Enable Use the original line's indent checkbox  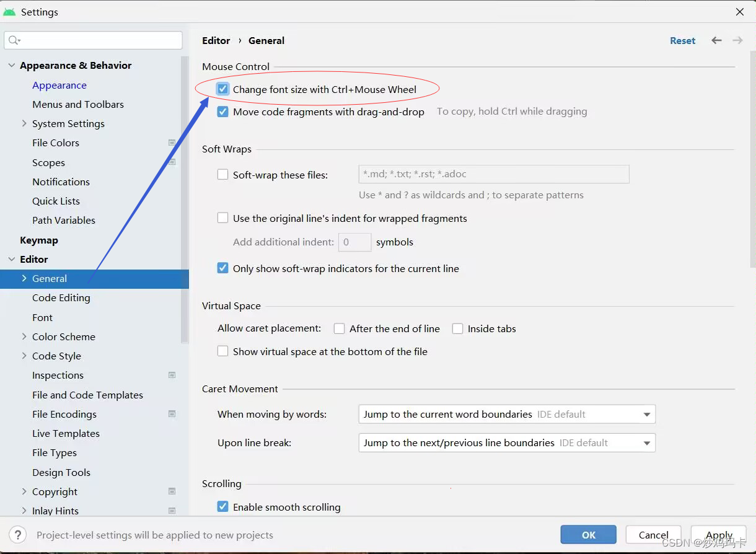pos(223,218)
